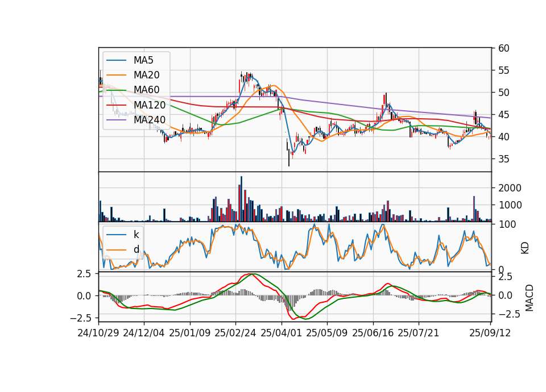
Task: Click the 25/09/12 date tick label
Action: tap(490, 333)
